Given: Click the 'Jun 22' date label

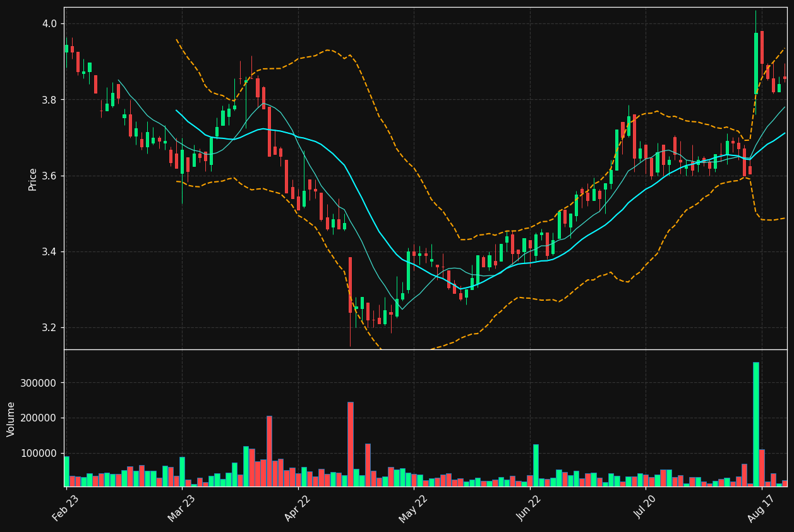Looking at the screenshot, I should (x=529, y=508).
